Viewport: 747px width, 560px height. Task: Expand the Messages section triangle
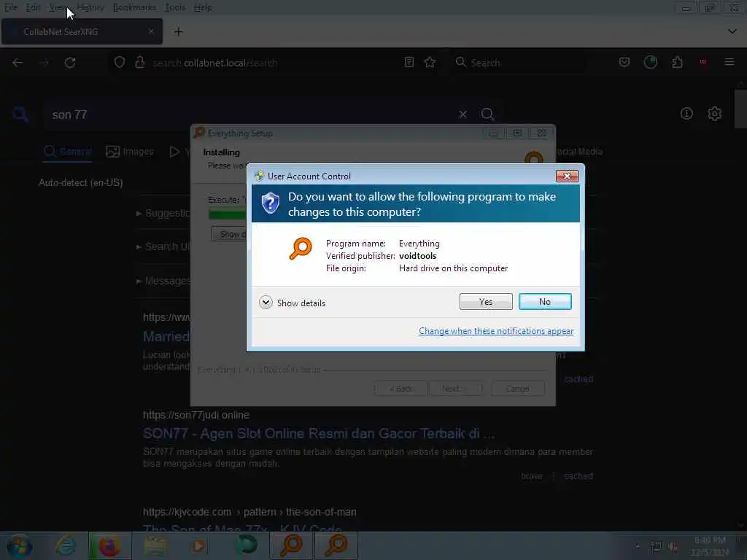[139, 281]
